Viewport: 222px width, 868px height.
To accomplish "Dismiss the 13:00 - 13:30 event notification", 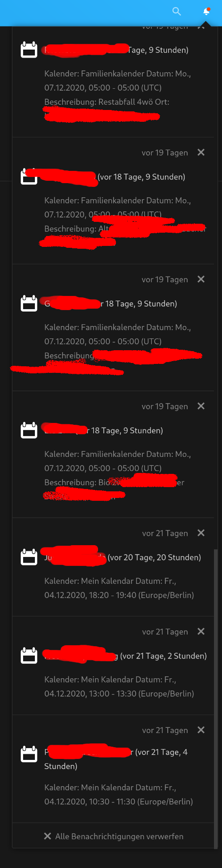I will 201,632.
